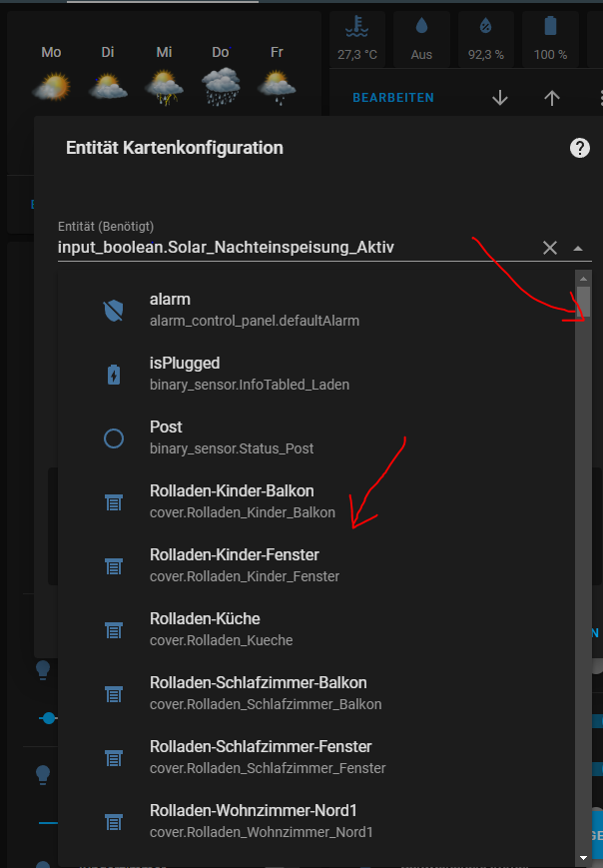Click the scrollbar thumb of the entity list
This screenshot has height=868, width=603.
[x=583, y=300]
